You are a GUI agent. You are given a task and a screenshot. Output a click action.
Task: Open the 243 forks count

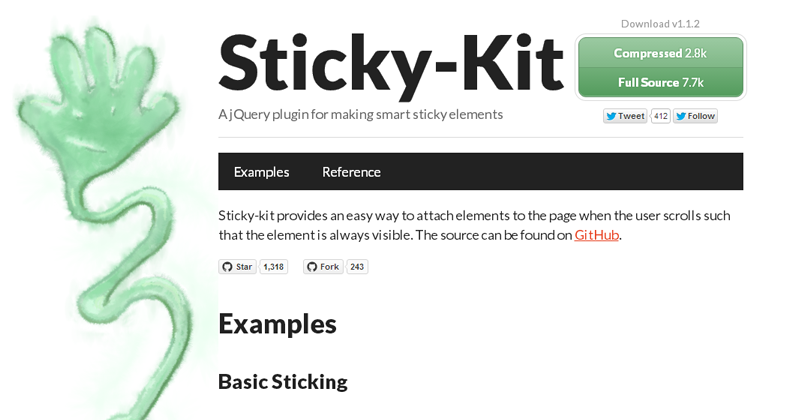[x=357, y=267]
